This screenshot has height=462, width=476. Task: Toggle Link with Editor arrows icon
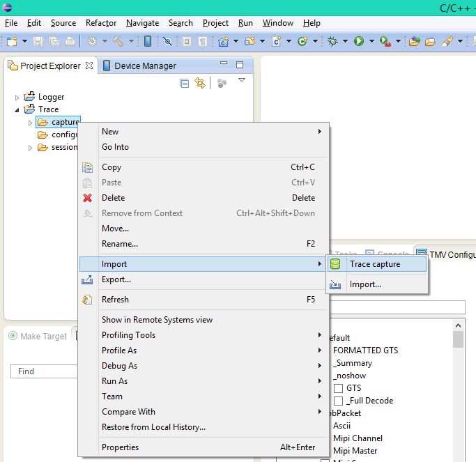(x=201, y=84)
